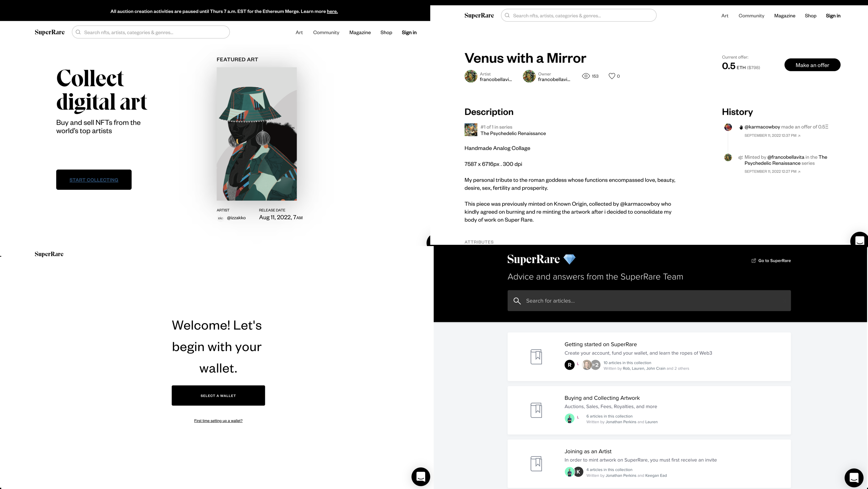Click the Make an offer button
Image resolution: width=868 pixels, height=489 pixels.
tap(812, 65)
